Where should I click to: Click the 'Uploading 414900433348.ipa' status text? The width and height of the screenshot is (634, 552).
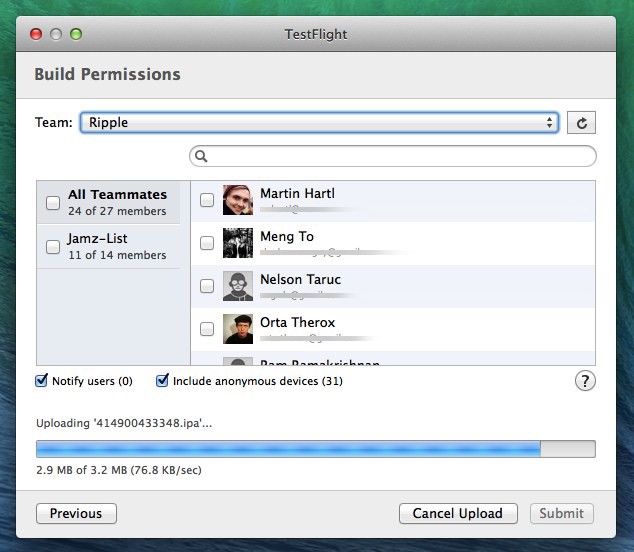tap(124, 423)
